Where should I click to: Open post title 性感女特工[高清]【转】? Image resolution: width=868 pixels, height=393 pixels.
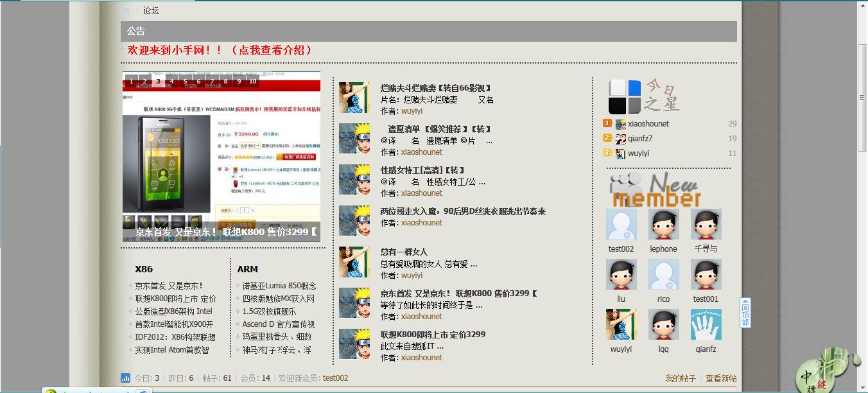coord(422,170)
